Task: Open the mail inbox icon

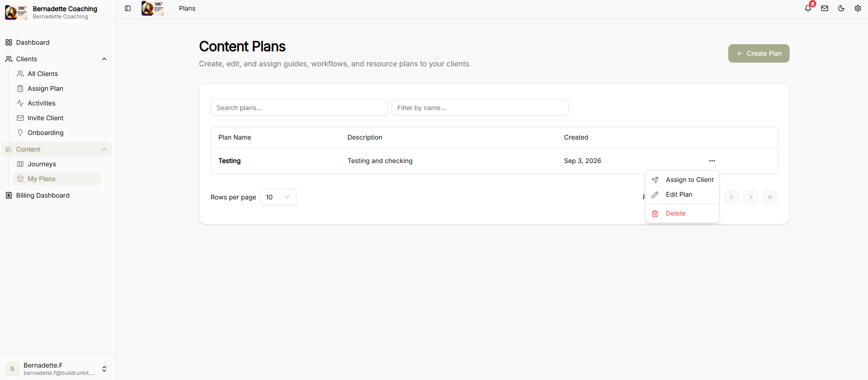Action: [x=825, y=8]
